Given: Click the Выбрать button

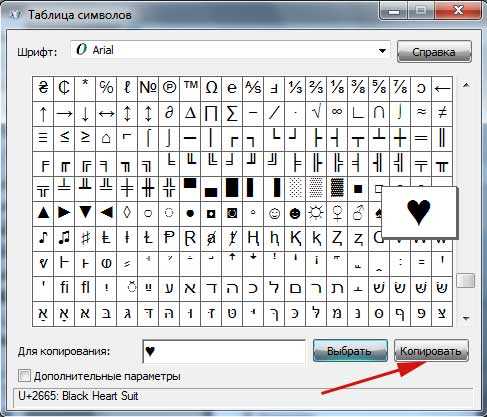Looking at the screenshot, I should (x=350, y=351).
